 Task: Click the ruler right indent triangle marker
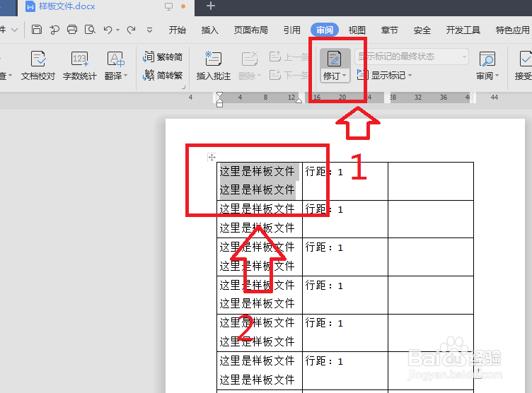(x=299, y=100)
